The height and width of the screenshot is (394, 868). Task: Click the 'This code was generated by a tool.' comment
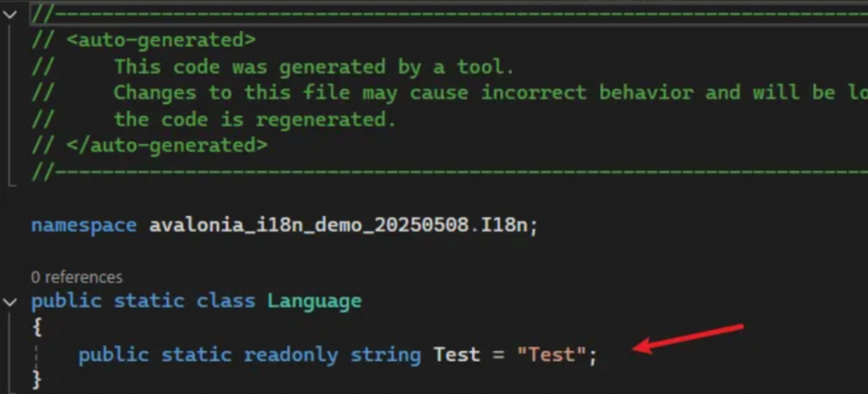(x=314, y=67)
